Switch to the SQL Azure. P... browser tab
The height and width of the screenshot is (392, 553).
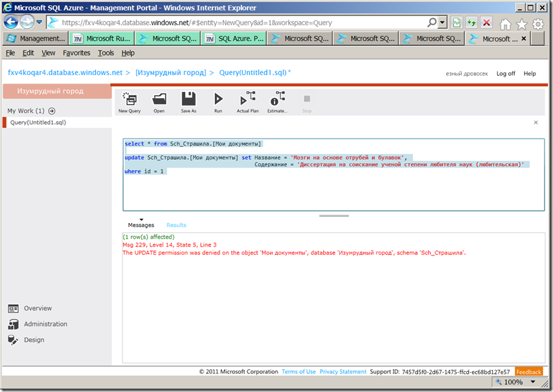pos(234,38)
